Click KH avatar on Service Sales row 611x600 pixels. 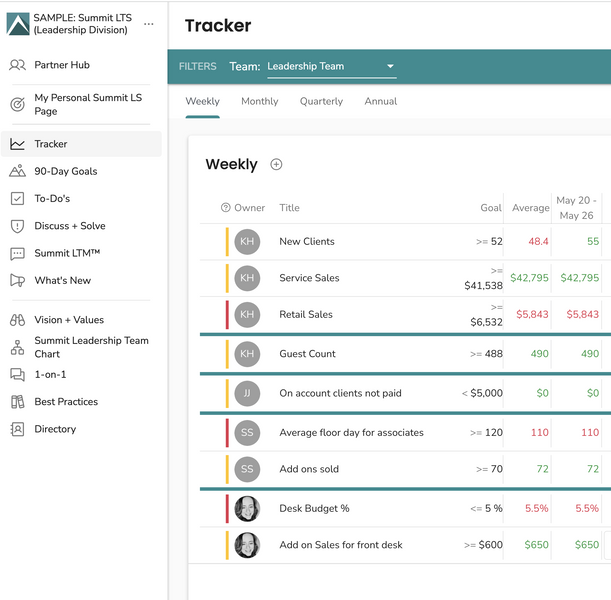coord(247,278)
